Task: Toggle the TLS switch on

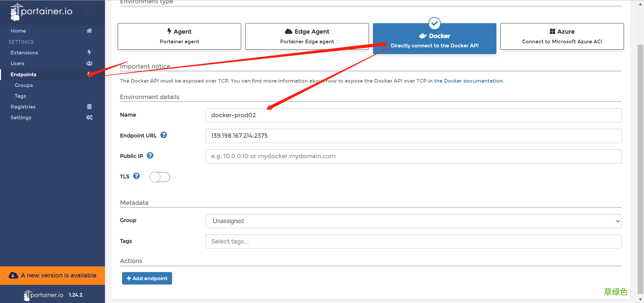Action: point(160,177)
